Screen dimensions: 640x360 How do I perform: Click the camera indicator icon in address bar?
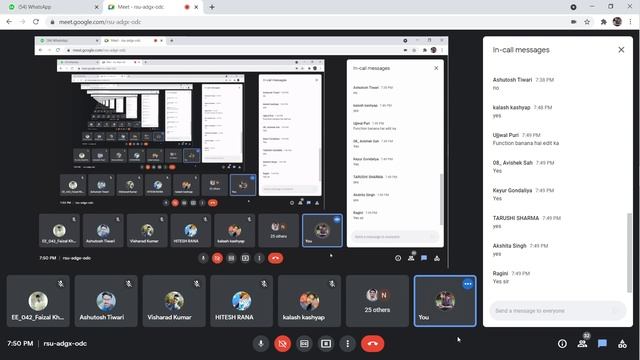(573, 22)
